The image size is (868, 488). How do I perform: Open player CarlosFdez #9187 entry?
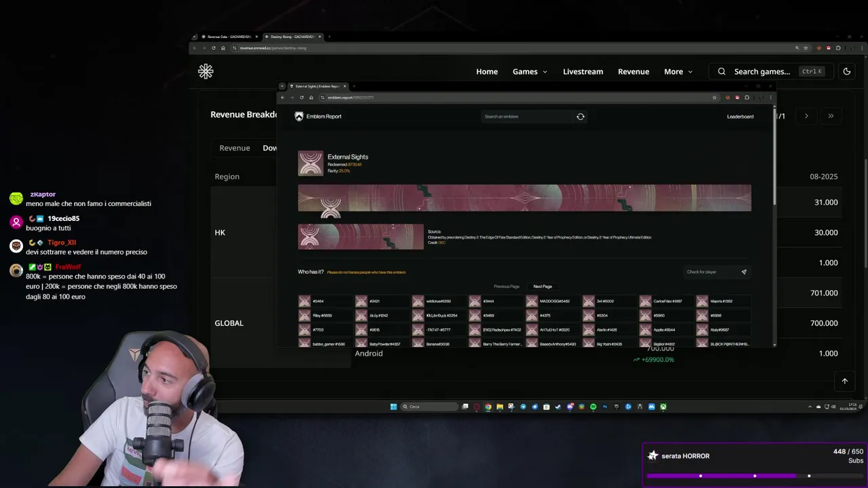(x=666, y=301)
